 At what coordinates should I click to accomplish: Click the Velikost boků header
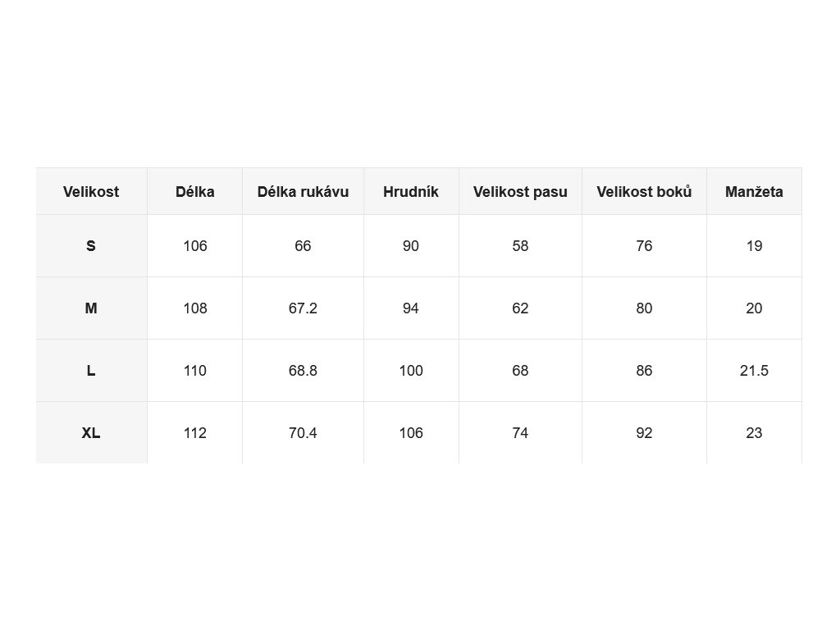[645, 191]
